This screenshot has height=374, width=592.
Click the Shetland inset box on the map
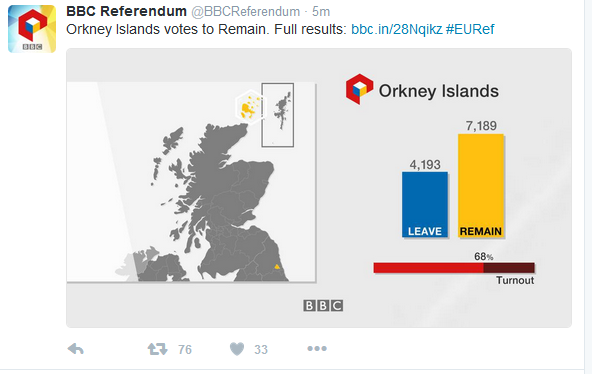coord(278,115)
